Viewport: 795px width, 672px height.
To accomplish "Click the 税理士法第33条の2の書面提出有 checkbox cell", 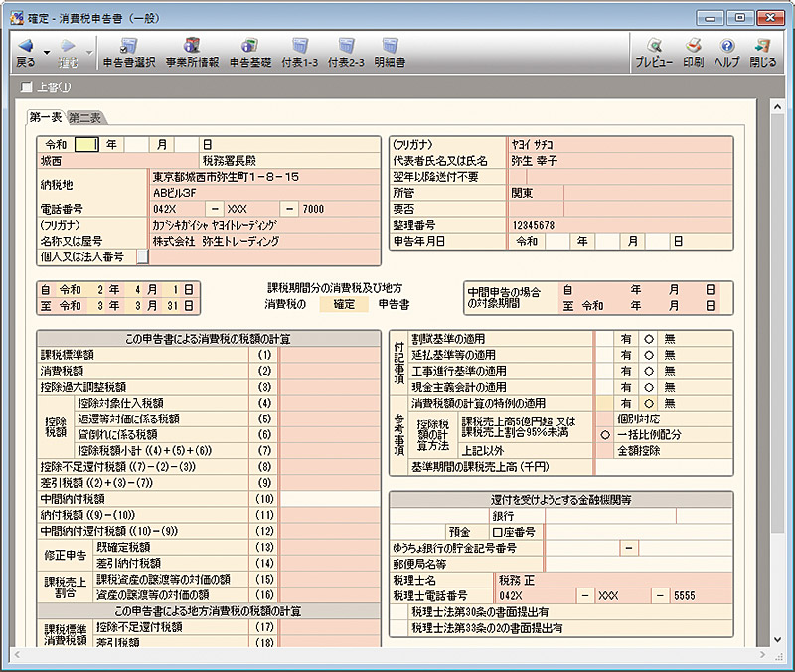I will [x=399, y=628].
